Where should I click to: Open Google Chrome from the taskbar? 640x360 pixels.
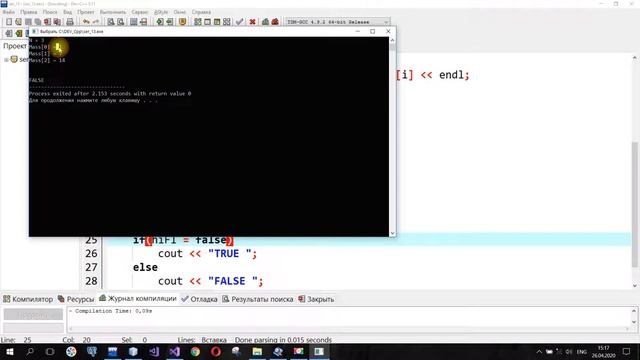pos(195,351)
